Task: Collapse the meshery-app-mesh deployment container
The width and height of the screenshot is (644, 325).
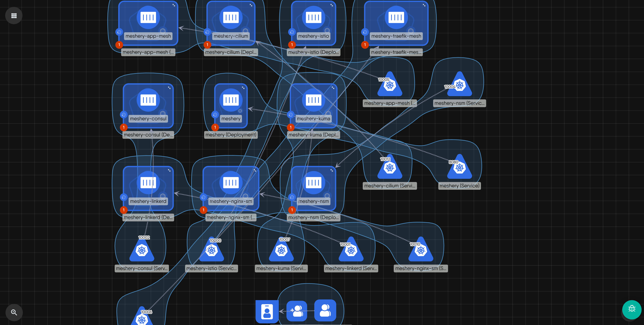Action: pyautogui.click(x=174, y=5)
